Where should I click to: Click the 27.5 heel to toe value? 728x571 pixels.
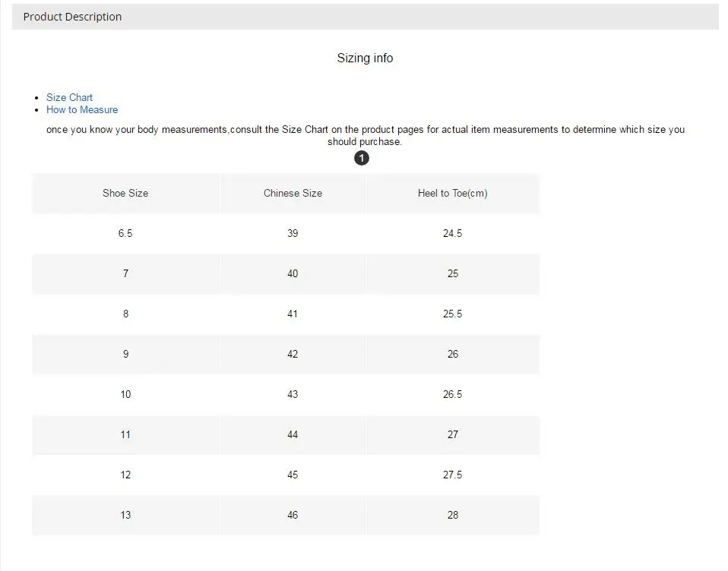452,475
